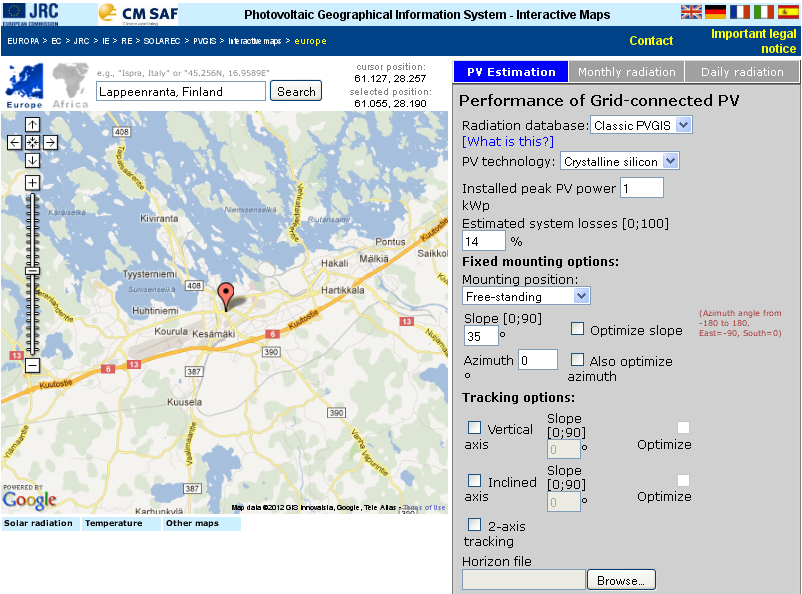Open the PV technology dropdown

point(620,162)
